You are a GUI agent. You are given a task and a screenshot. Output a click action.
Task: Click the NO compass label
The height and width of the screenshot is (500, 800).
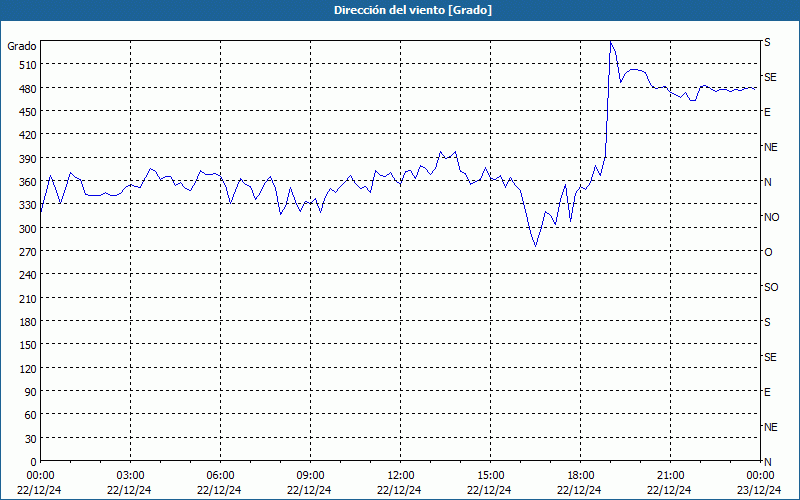click(771, 217)
